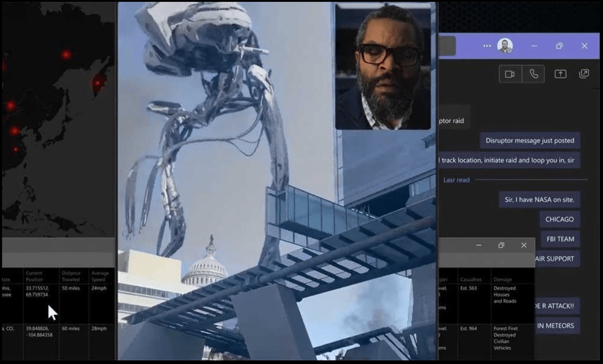This screenshot has width=603, height=364.
Task: Close the Teams window
Action: click(x=584, y=46)
